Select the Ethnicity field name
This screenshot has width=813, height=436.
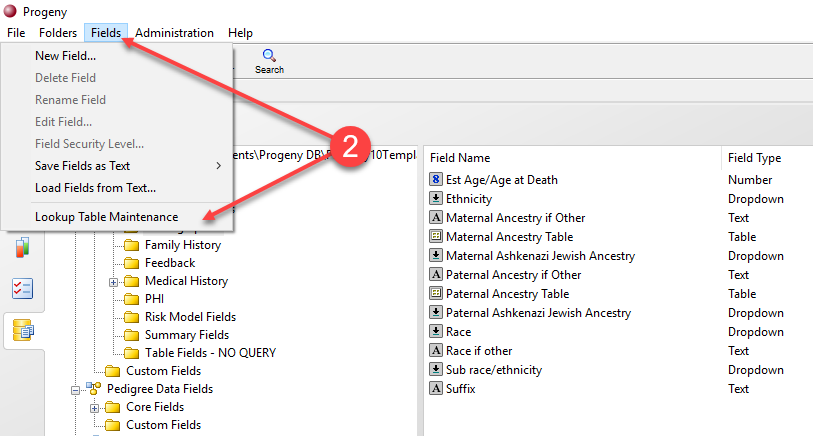pos(469,199)
